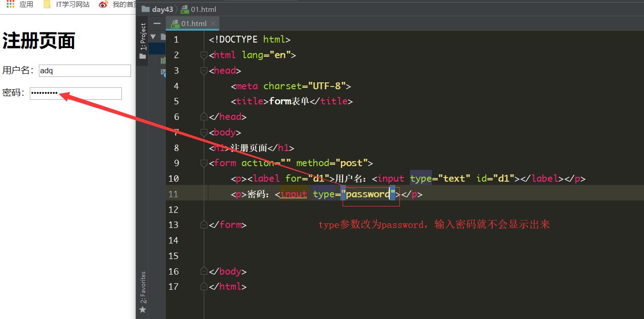The width and height of the screenshot is (644, 319).
Task: Open the 2: Favorites tool window
Action: (143, 287)
